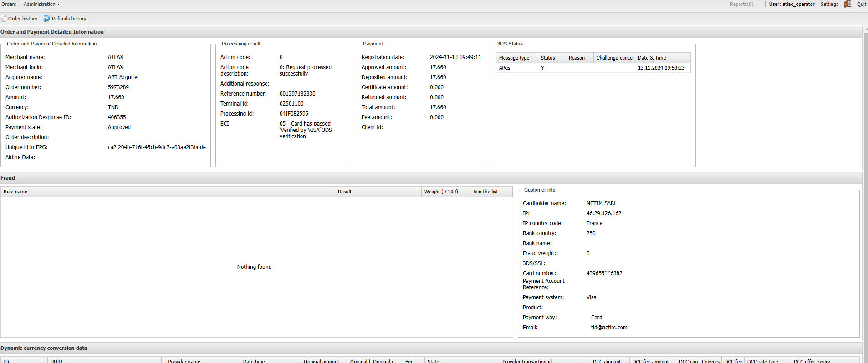The image size is (868, 363).
Task: Click the door icon next to Quit
Action: click(848, 4)
